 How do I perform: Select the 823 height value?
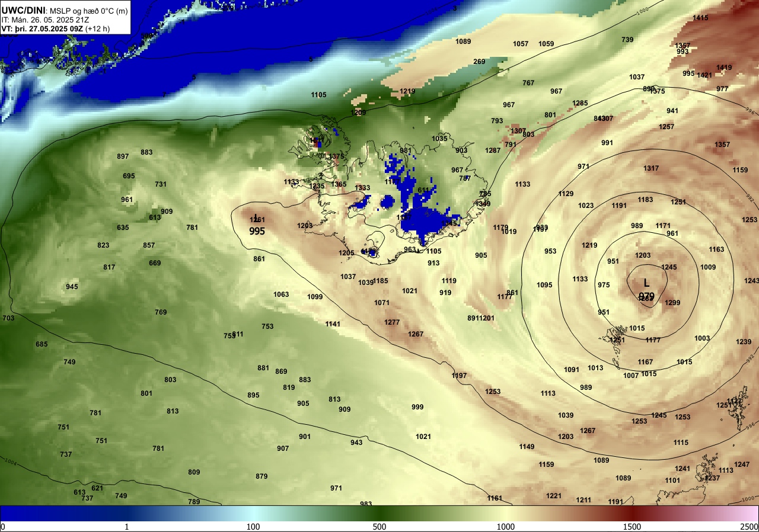point(103,245)
